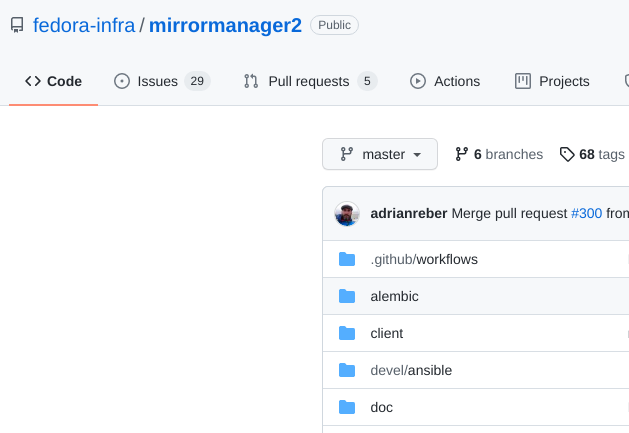Open the master branch dropdown
Image resolution: width=629 pixels, height=433 pixels.
(380, 154)
